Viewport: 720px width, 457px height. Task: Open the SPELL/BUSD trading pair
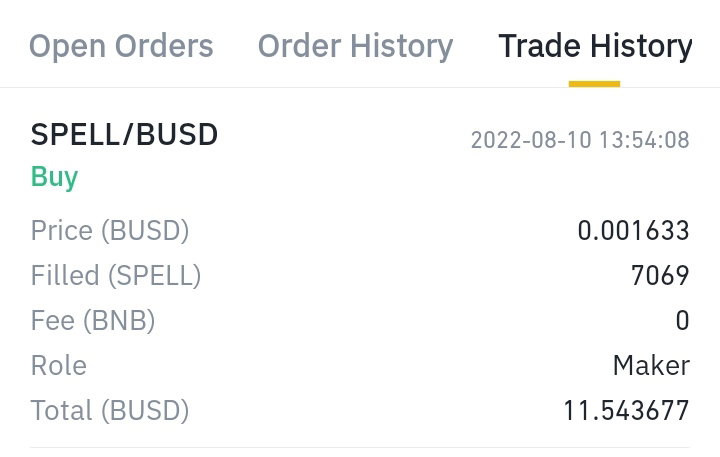coord(124,135)
